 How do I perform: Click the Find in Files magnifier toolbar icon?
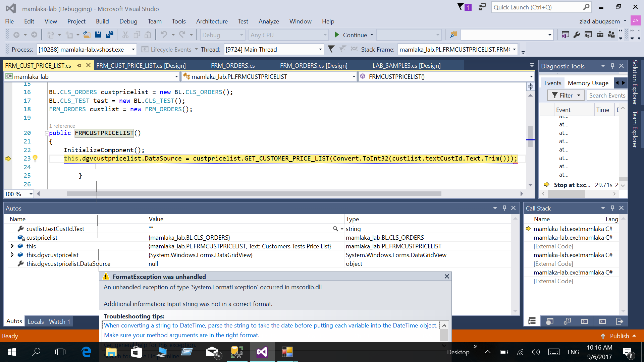pos(454,35)
